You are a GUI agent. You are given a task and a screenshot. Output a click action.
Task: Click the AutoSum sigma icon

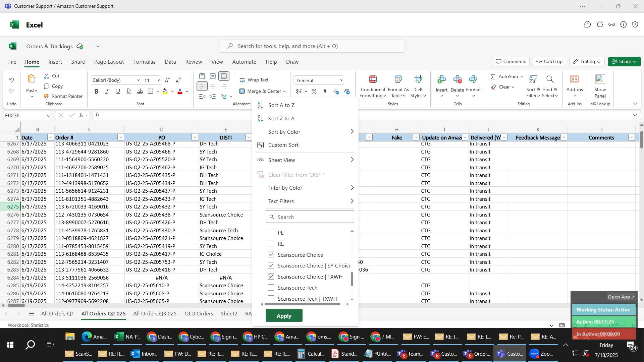pyautogui.click(x=493, y=77)
